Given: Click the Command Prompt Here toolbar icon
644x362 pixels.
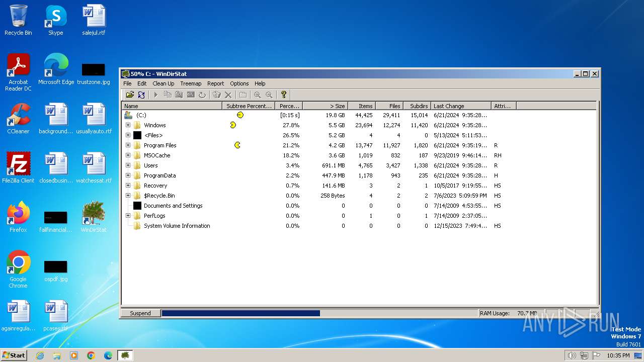Looking at the screenshot, I should 191,95.
